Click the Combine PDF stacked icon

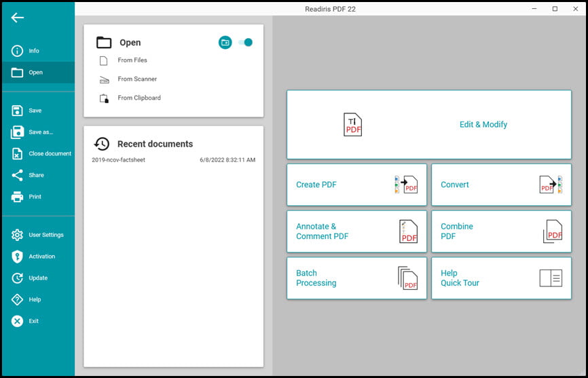point(553,231)
